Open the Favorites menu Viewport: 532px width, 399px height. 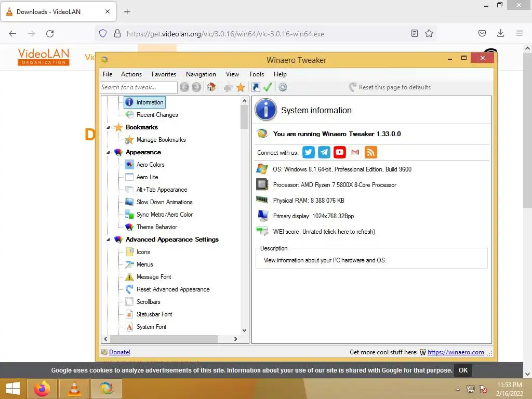(164, 74)
